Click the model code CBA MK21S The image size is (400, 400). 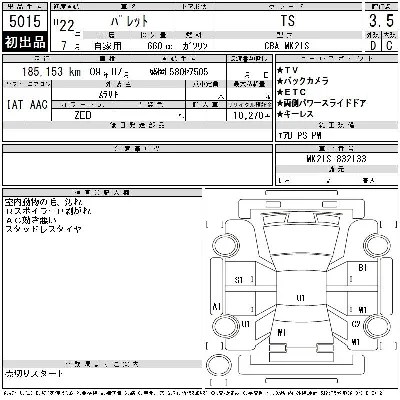287,46
